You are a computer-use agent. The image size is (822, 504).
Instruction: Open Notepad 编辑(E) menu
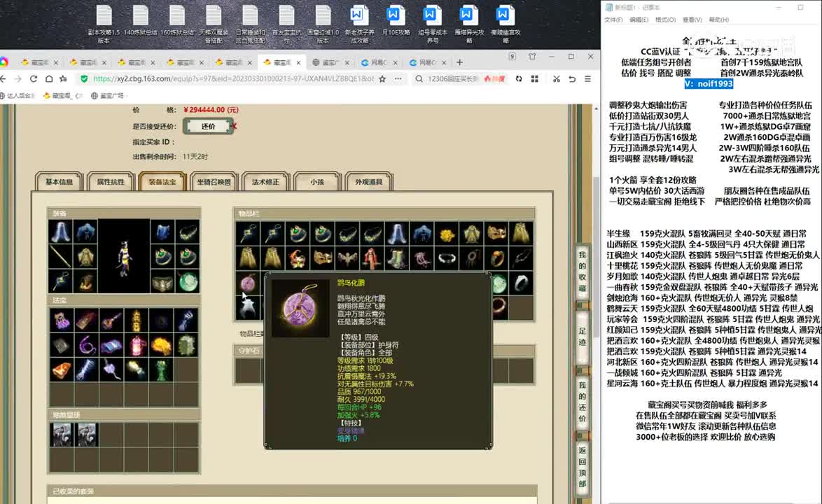coord(639,20)
